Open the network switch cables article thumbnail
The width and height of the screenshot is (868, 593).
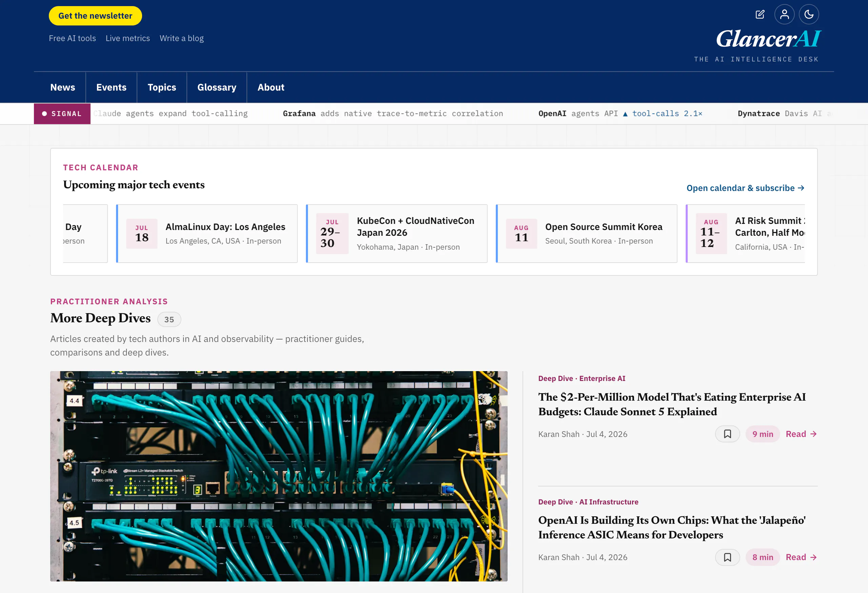[279, 476]
